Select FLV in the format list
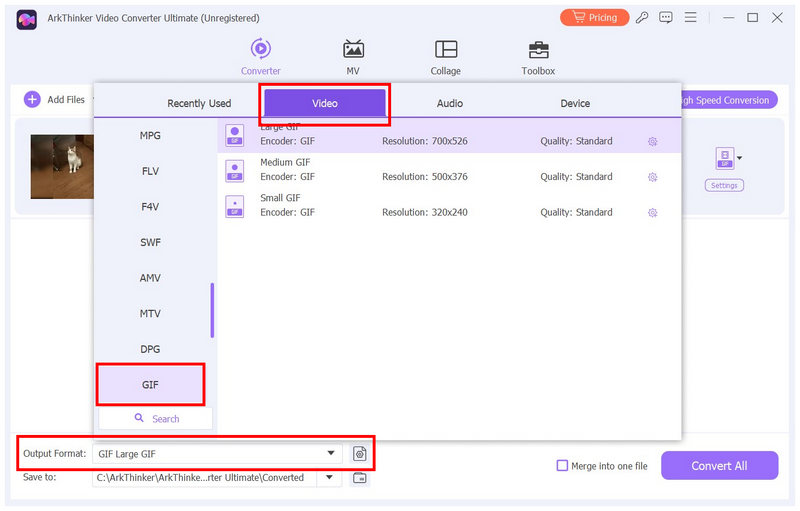 (151, 171)
